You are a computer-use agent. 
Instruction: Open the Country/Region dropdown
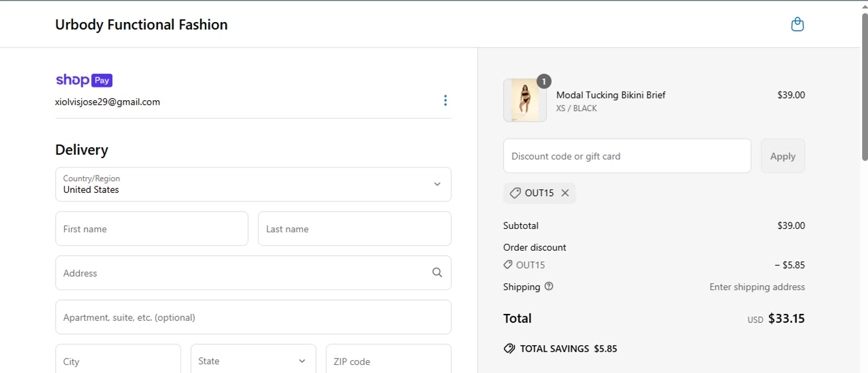pos(253,184)
